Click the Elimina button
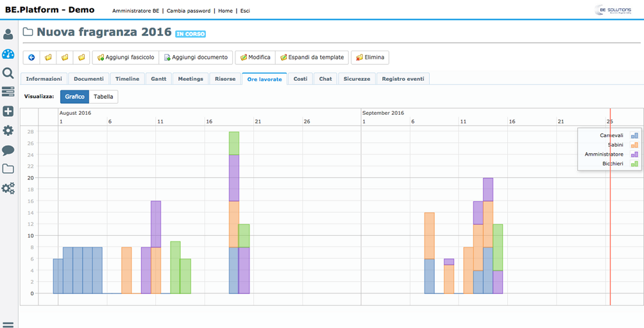This screenshot has height=328, width=644. coord(370,58)
